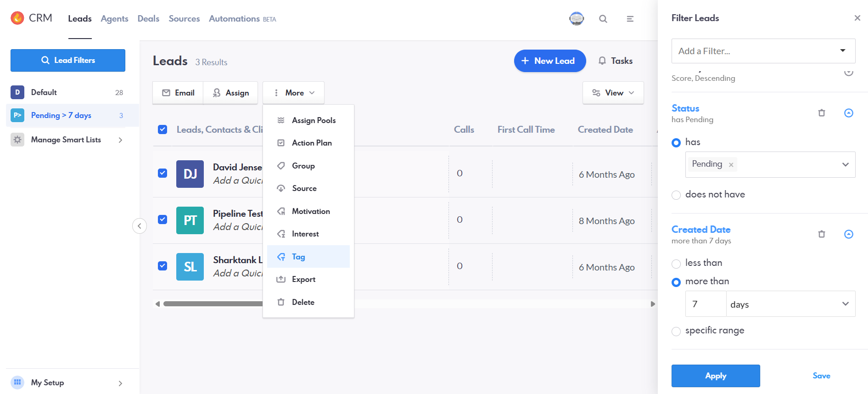This screenshot has height=394, width=868.
Task: Uncheck the David Jensen lead checkbox
Action: coord(162,173)
